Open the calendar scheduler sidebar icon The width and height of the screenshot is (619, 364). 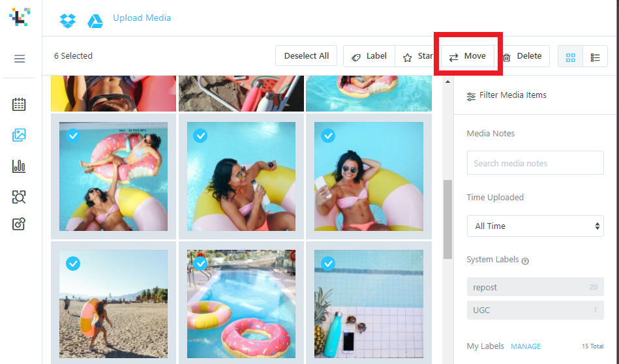(x=19, y=104)
